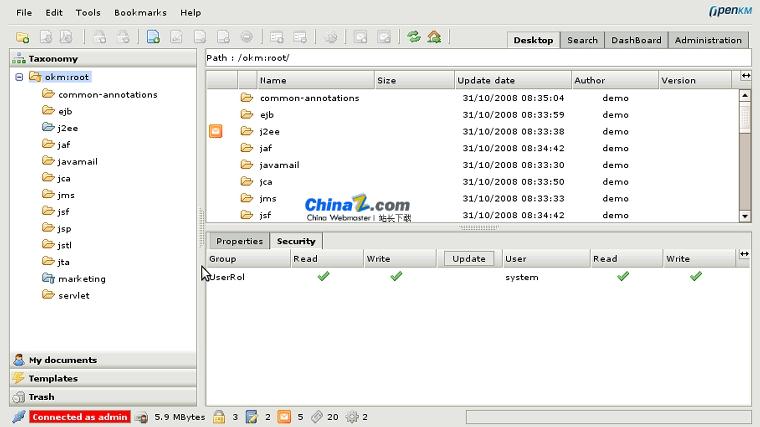Toggle Write permission for system user
760x427 pixels.
(696, 276)
